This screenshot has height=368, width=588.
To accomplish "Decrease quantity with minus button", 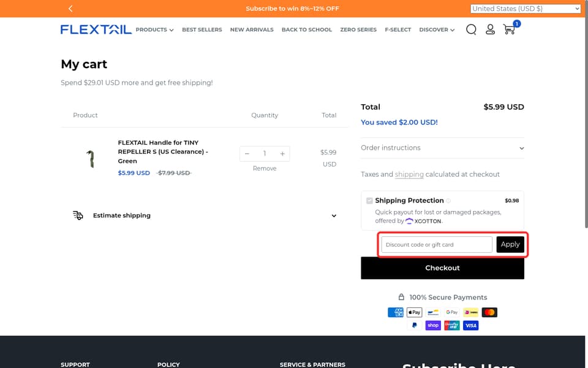I will (247, 153).
